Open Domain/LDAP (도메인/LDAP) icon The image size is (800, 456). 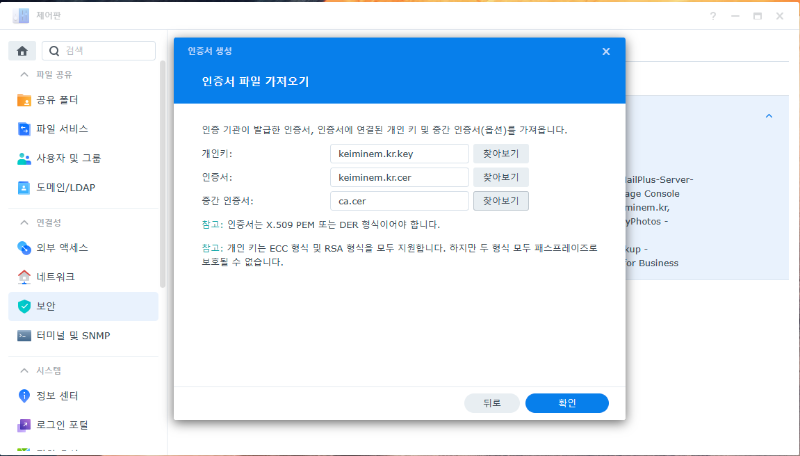click(25, 187)
